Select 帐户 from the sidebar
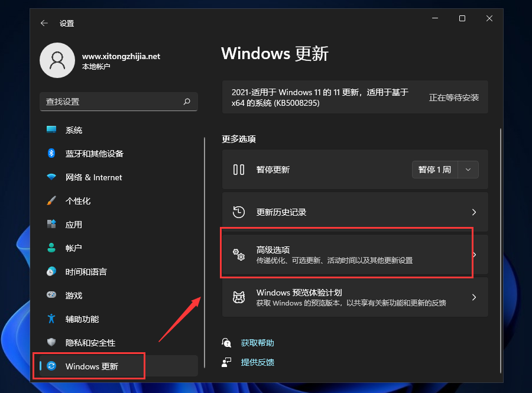This screenshot has height=393, width=532. 71,248
